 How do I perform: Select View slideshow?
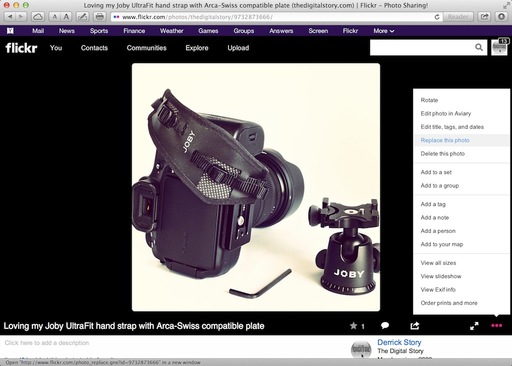coord(441,276)
